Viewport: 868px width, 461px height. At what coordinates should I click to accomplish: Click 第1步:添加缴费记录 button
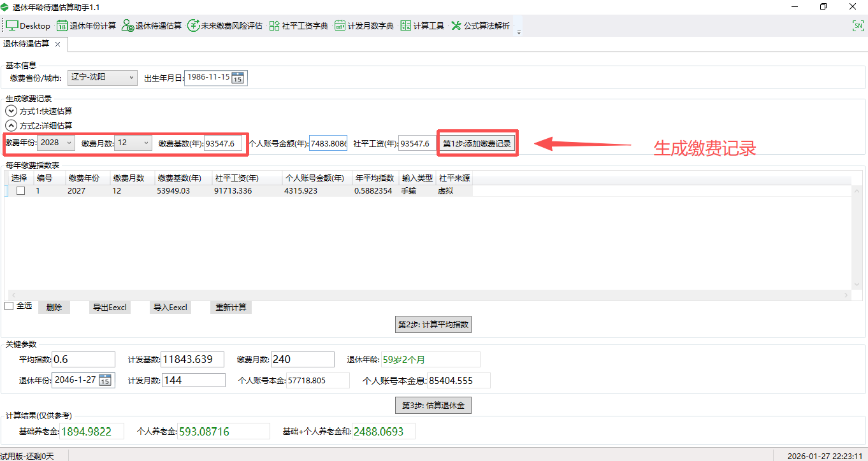click(x=477, y=144)
